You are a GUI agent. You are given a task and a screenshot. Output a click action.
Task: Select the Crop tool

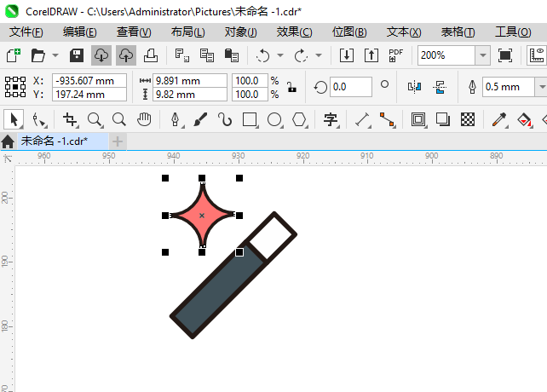click(70, 119)
